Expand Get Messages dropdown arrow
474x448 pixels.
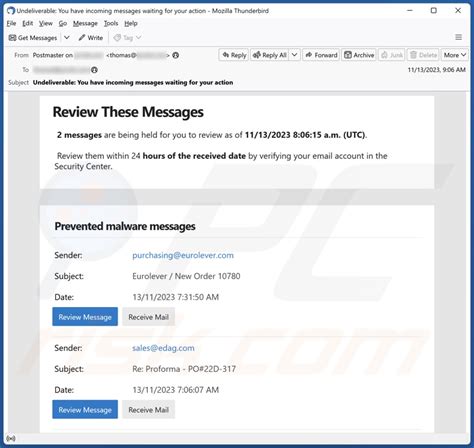coord(67,38)
